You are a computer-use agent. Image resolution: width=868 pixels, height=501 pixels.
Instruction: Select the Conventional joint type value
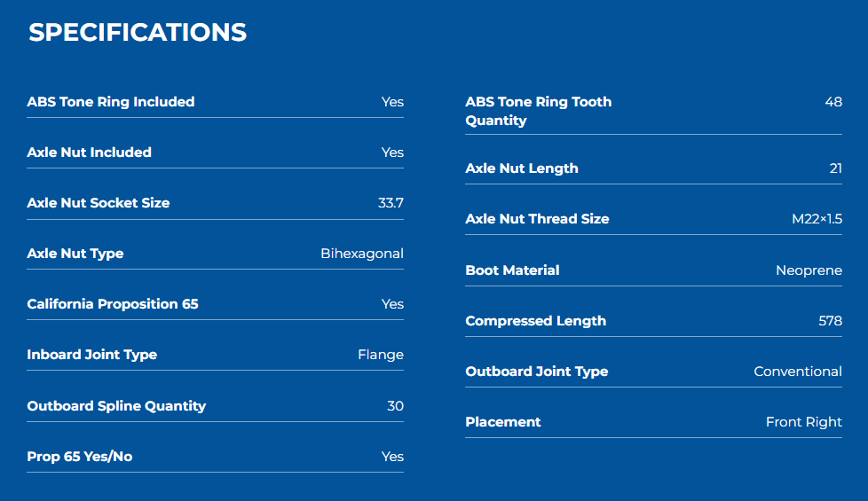tap(798, 372)
